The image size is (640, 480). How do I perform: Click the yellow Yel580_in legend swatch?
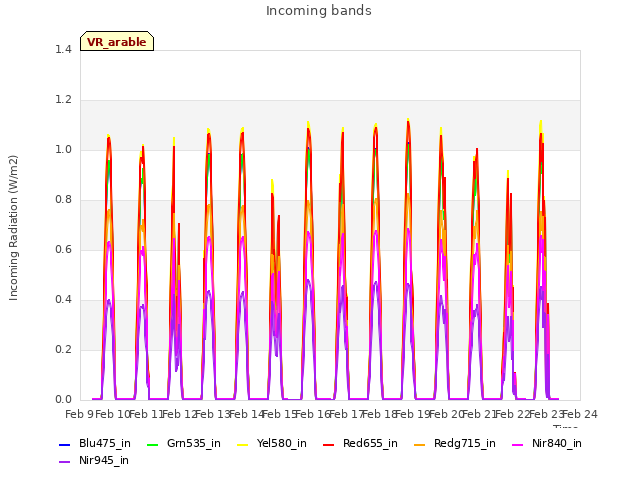[242, 444]
